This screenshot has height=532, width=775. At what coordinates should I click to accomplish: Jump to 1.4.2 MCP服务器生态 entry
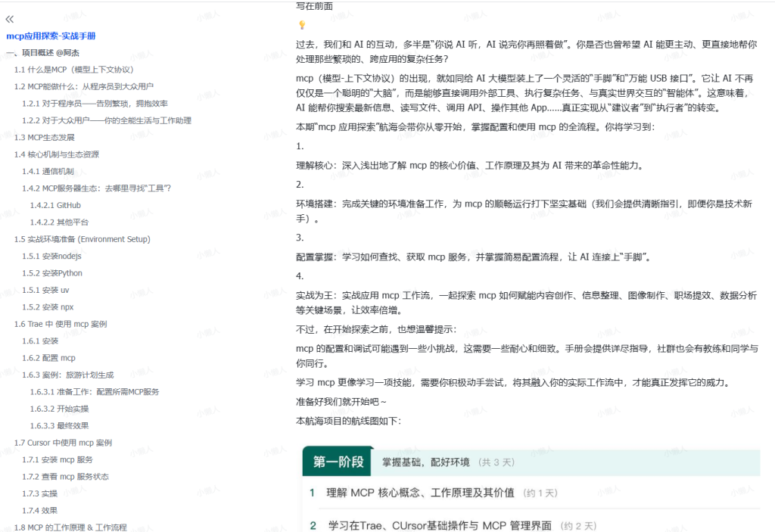click(x=96, y=188)
